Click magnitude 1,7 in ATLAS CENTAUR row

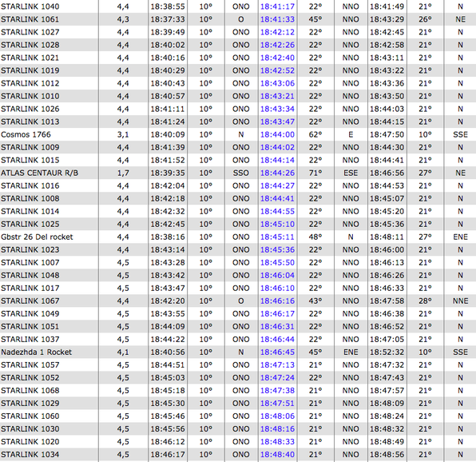click(x=123, y=173)
